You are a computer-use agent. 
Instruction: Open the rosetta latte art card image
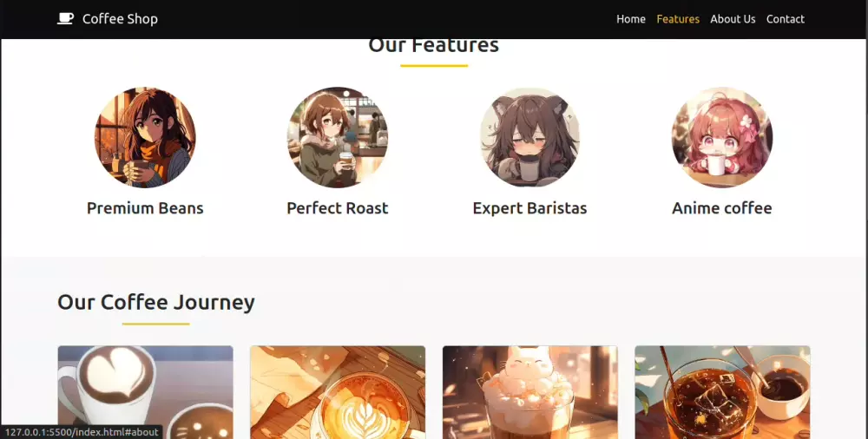click(338, 392)
